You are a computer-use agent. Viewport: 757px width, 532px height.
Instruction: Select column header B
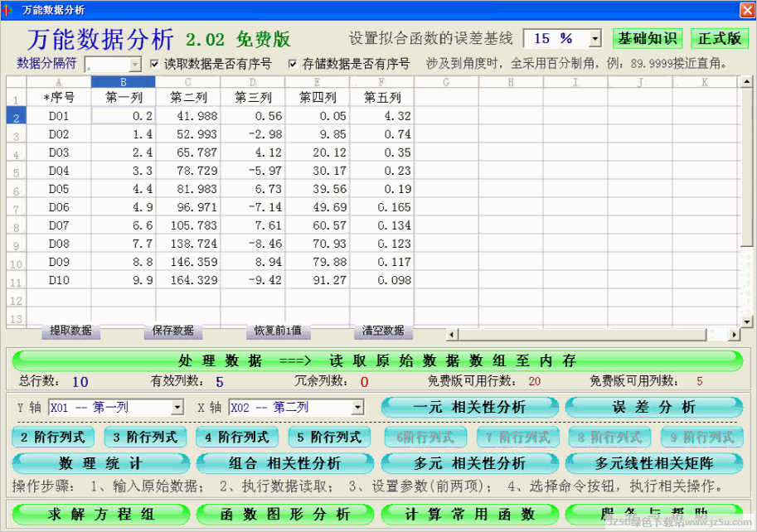click(x=123, y=82)
